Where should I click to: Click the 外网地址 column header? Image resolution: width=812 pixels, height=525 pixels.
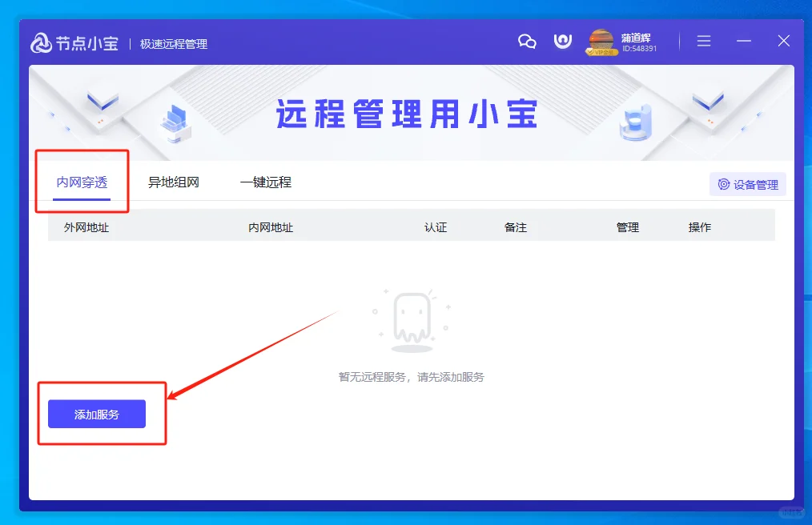(x=86, y=227)
